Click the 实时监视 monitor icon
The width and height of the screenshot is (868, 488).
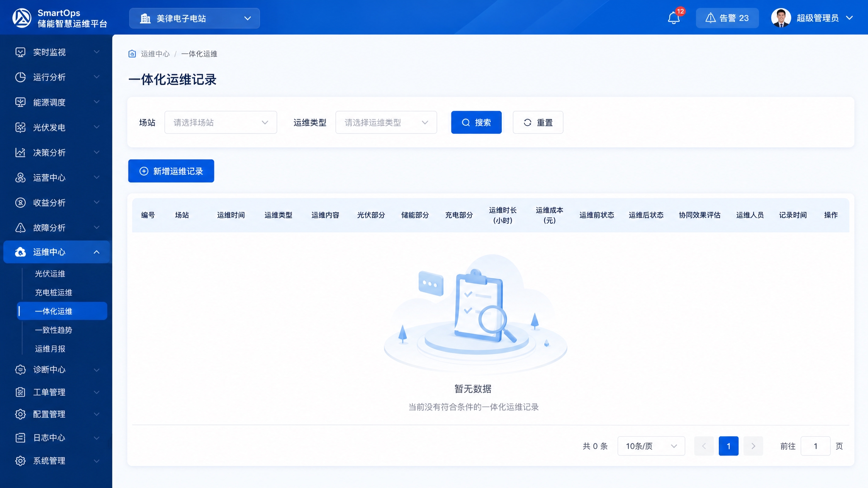pyautogui.click(x=20, y=52)
